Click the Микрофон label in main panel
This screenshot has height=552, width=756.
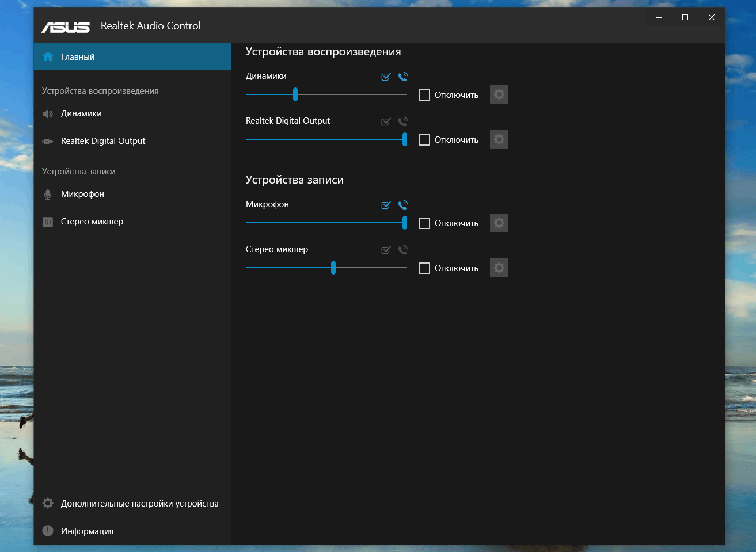coord(267,204)
